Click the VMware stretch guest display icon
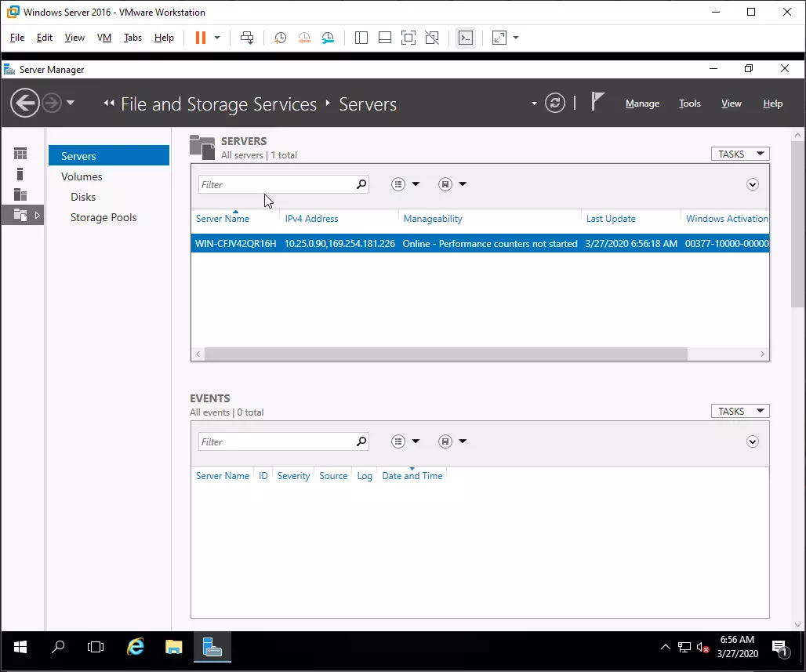The image size is (806, 672). click(499, 38)
